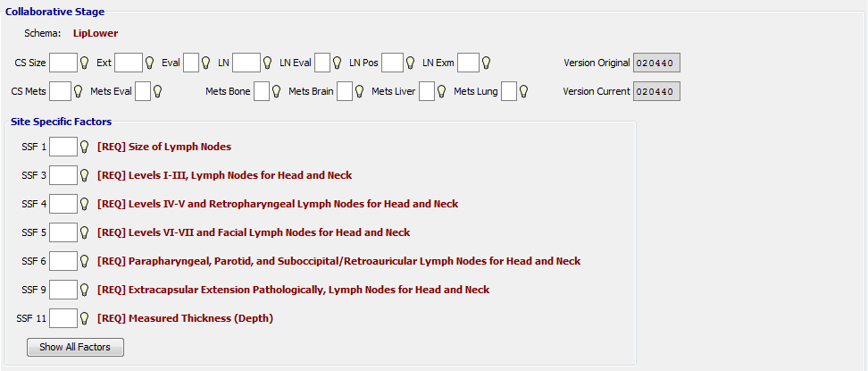Click the Collaborative Stage heading
Viewport: 868px width, 371px height.
[x=54, y=12]
